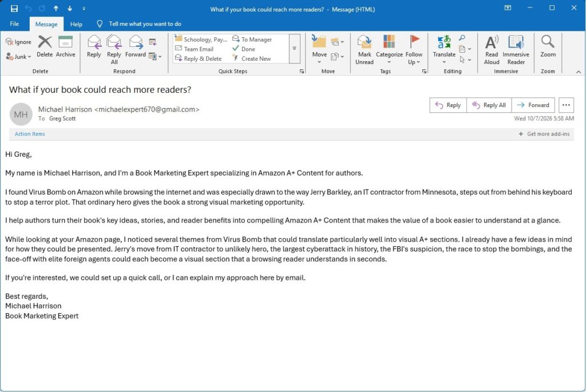Open the Actions dropdown in Move group
586x392 pixels.
click(x=337, y=57)
